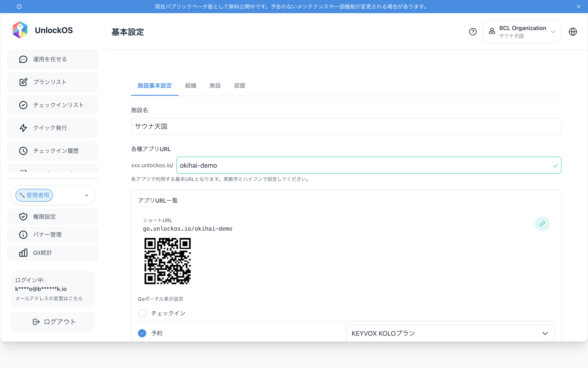Viewport: 588px width, 368px height.
Task: Click the 管理者用 badge
Action: 34,195
